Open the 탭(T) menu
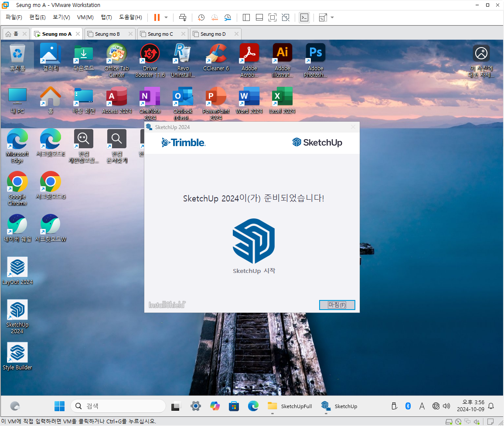 click(x=106, y=17)
